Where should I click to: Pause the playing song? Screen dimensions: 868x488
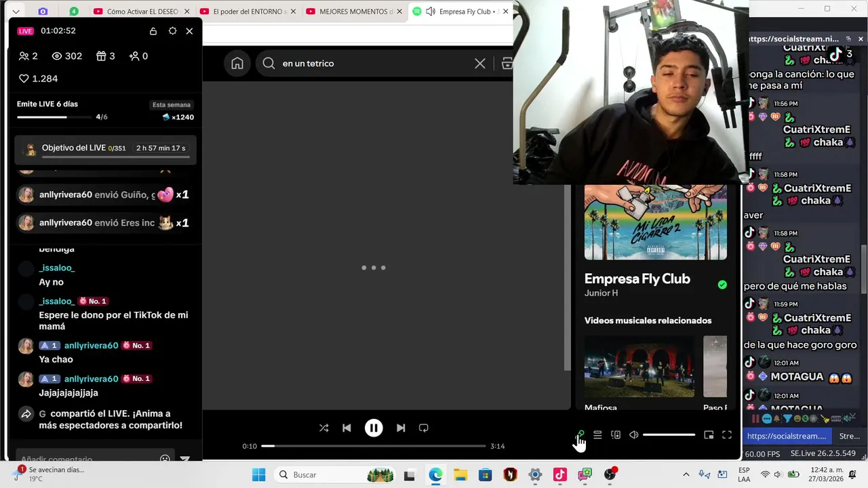tap(374, 428)
